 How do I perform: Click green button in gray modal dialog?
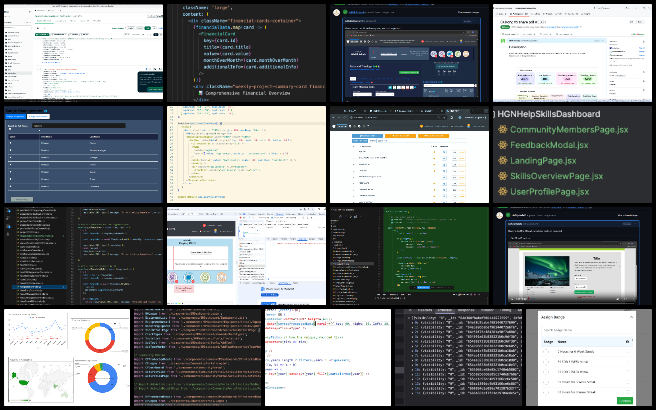pyautogui.click(x=625, y=400)
